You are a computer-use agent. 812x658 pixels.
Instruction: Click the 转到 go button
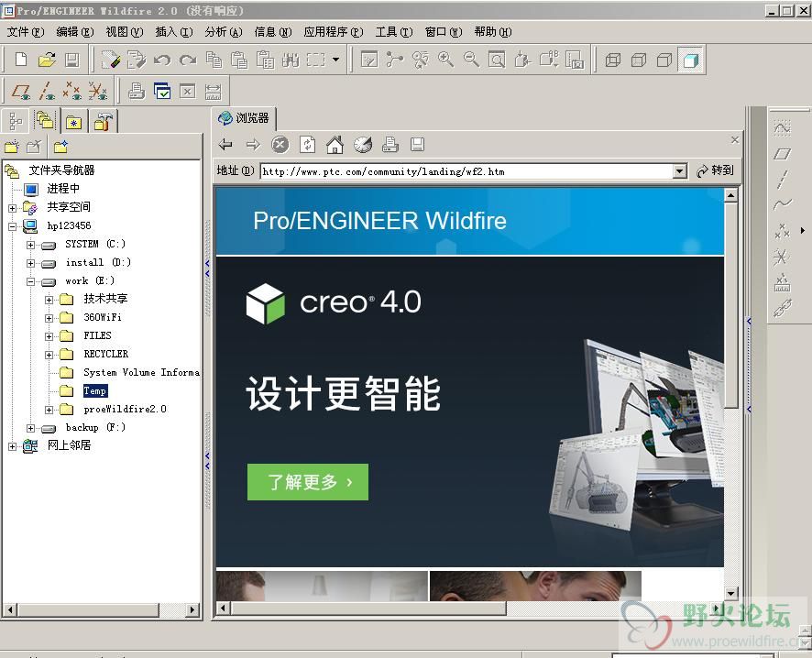tap(715, 170)
